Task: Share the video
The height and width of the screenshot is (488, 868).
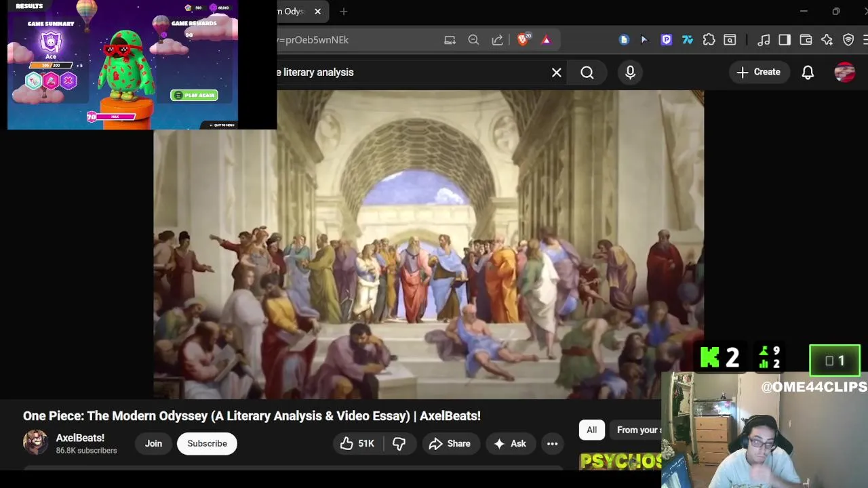Action: click(x=450, y=443)
